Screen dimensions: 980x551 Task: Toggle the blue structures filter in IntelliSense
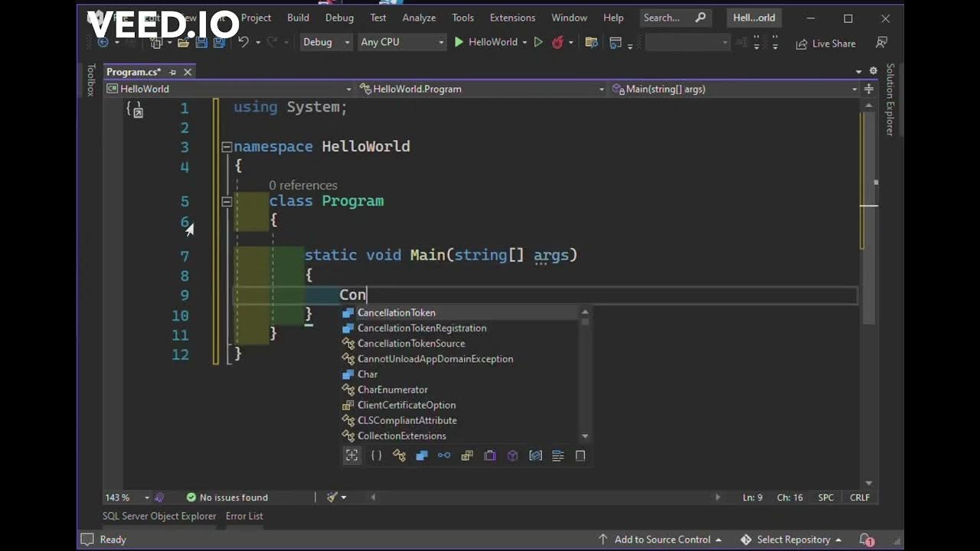click(x=421, y=455)
